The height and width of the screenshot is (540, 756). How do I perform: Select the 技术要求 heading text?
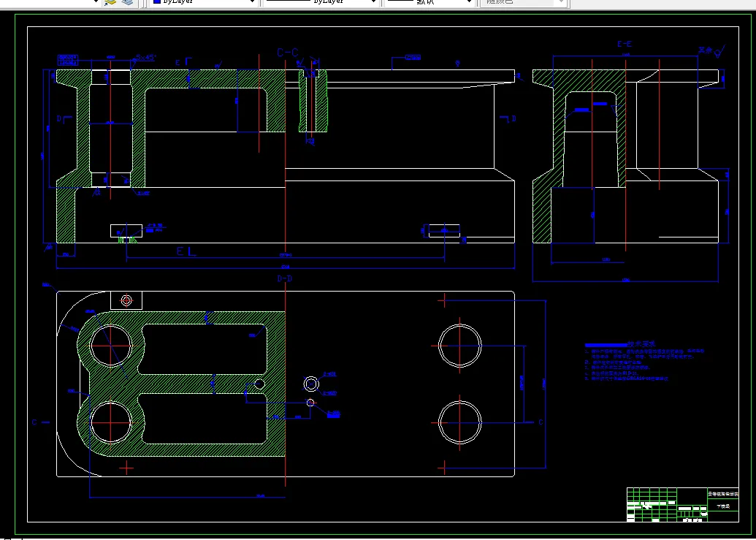(x=642, y=344)
